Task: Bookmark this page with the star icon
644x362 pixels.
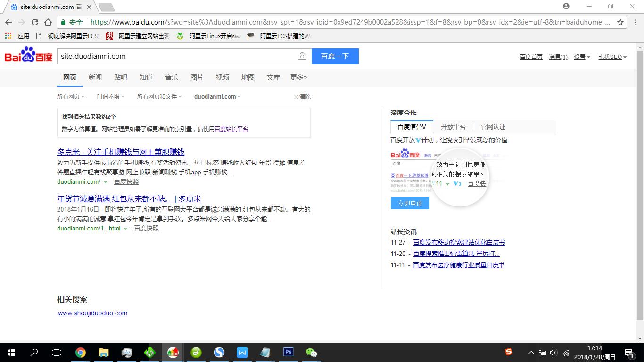Action: [x=620, y=22]
